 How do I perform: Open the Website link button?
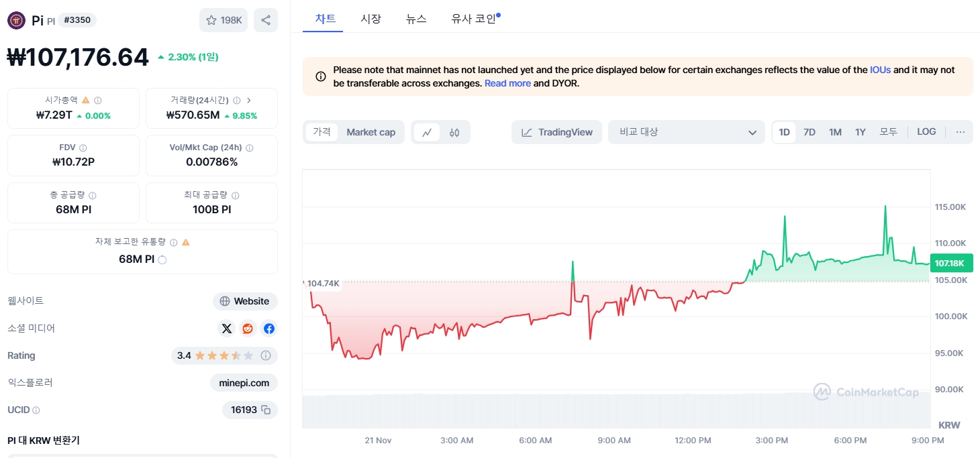pyautogui.click(x=245, y=301)
